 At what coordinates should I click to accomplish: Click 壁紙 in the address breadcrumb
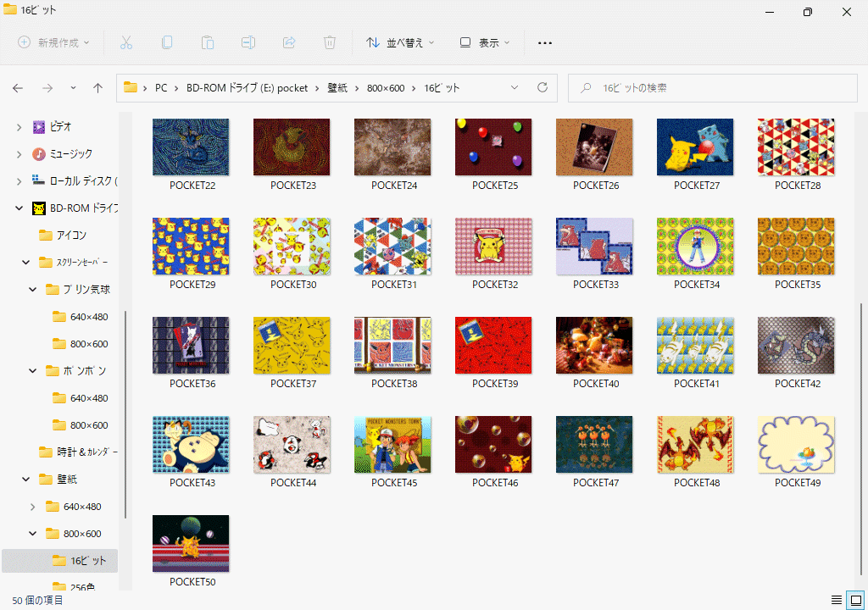337,88
